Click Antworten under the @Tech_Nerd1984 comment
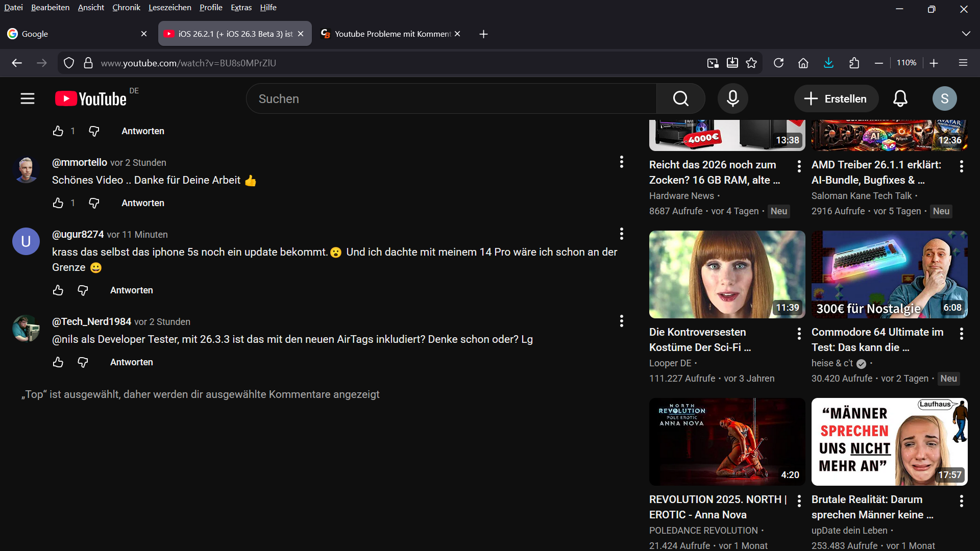 pyautogui.click(x=131, y=362)
